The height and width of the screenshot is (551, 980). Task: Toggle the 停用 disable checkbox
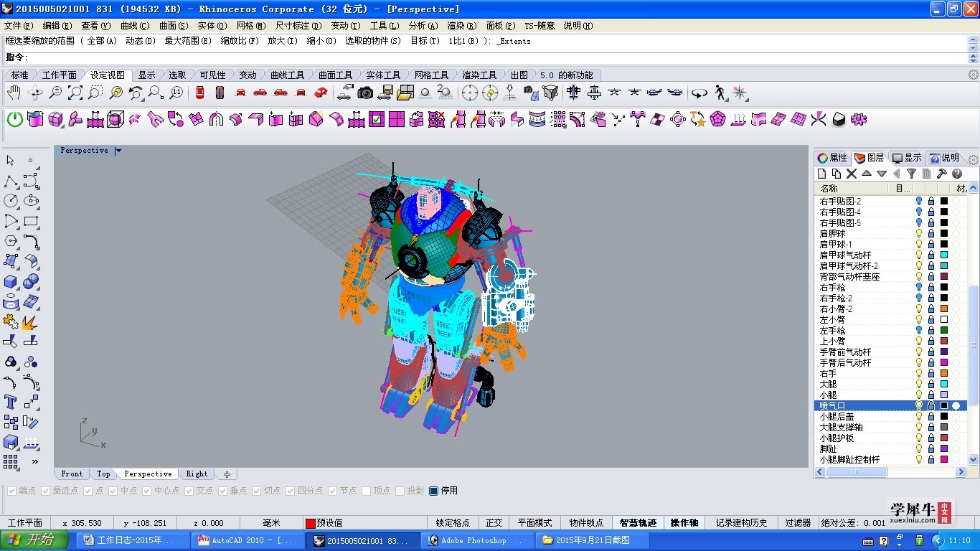click(x=433, y=491)
